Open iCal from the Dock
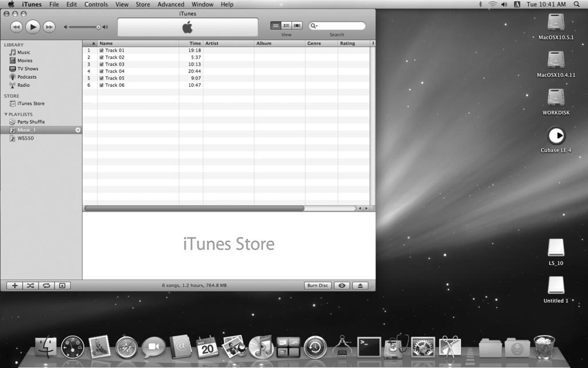The image size is (588, 368). 207,347
